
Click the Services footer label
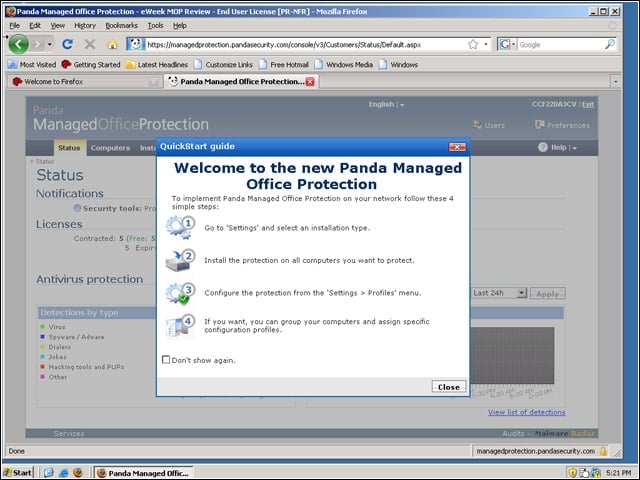tap(69, 433)
